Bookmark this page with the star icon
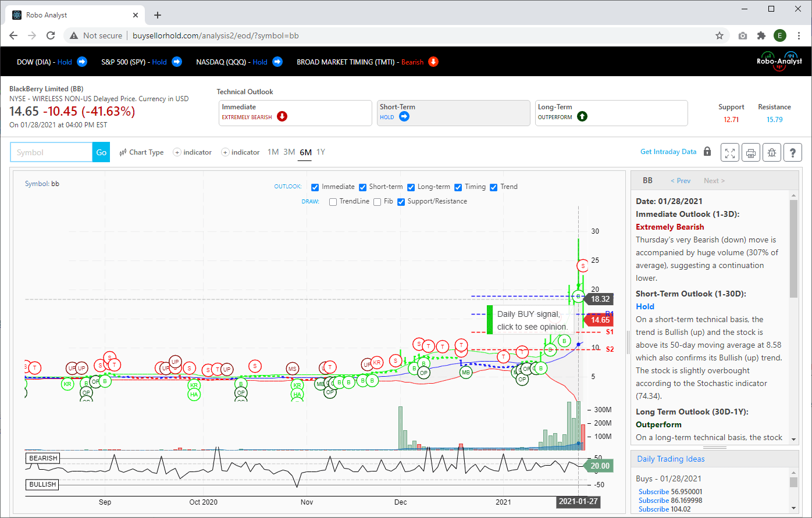This screenshot has width=812, height=518. tap(720, 35)
